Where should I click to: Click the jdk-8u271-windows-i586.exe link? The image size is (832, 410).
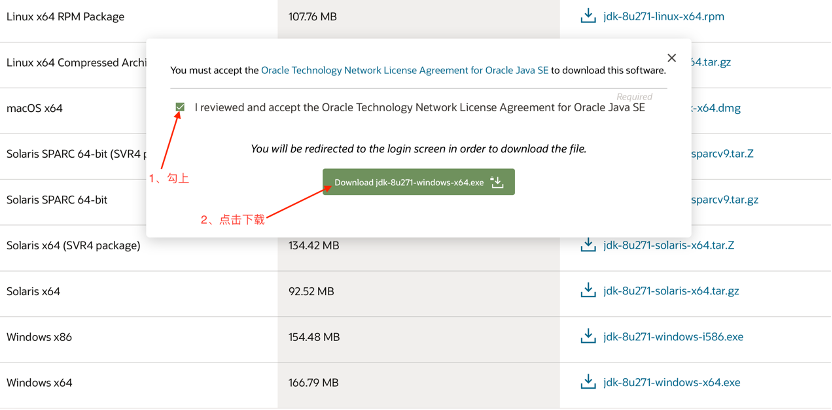[673, 337]
